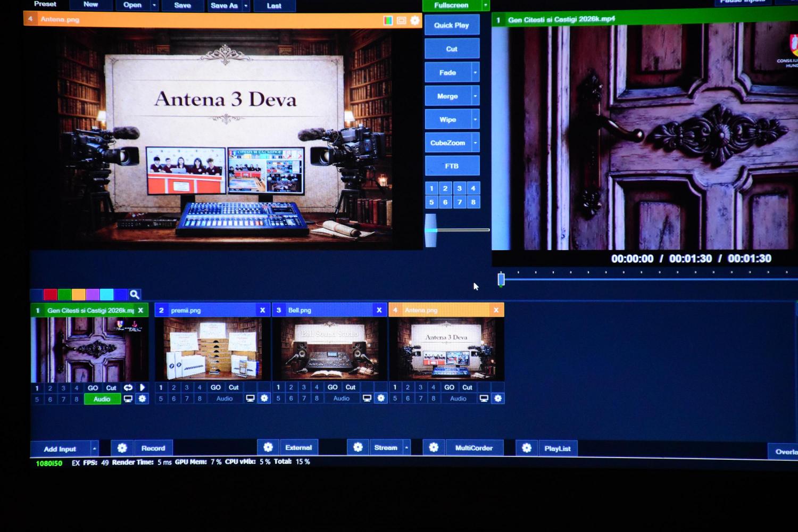
Task: Click the search magnifier above the inputs
Action: click(x=135, y=294)
